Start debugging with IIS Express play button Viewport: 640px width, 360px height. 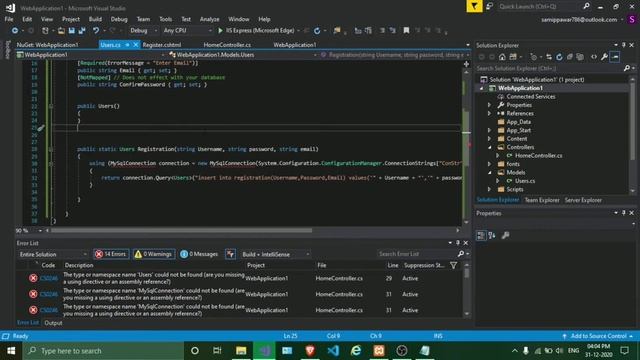[220, 31]
